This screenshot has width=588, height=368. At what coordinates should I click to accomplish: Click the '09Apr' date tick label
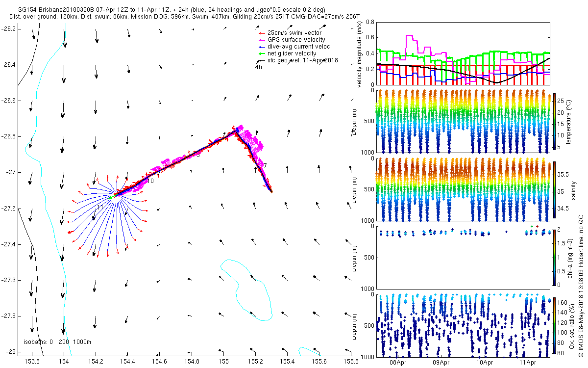click(441, 363)
